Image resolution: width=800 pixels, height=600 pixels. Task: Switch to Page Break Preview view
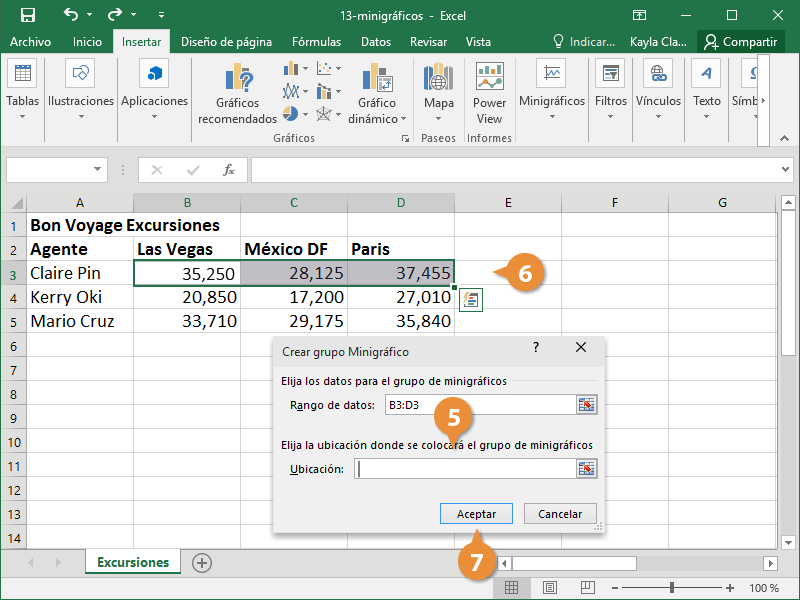tap(588, 588)
